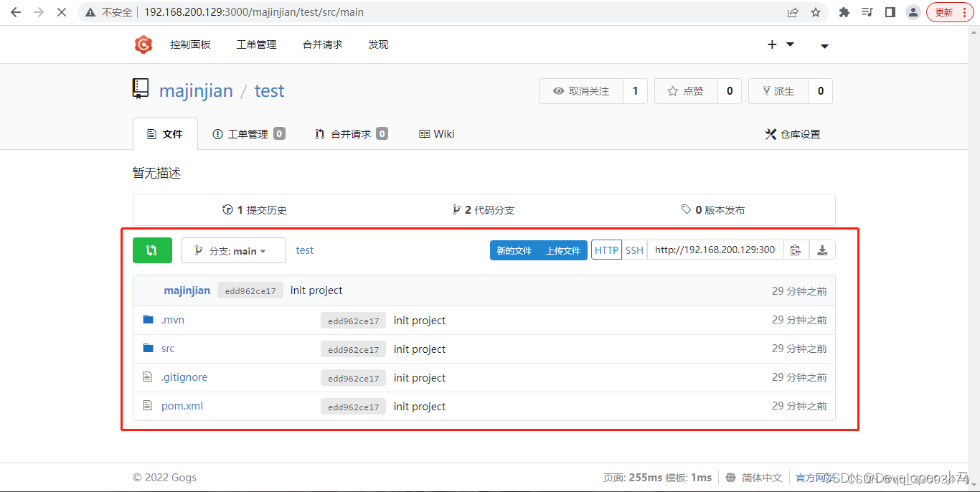The image size is (980, 492).
Task: Open commit hash in the src row
Action: coord(353,349)
